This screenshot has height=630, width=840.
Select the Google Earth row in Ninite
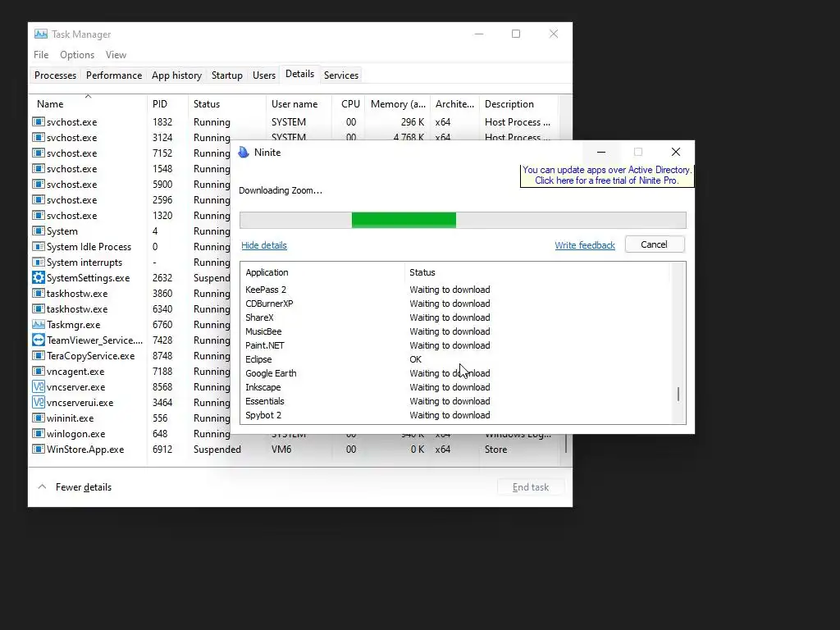coord(455,373)
